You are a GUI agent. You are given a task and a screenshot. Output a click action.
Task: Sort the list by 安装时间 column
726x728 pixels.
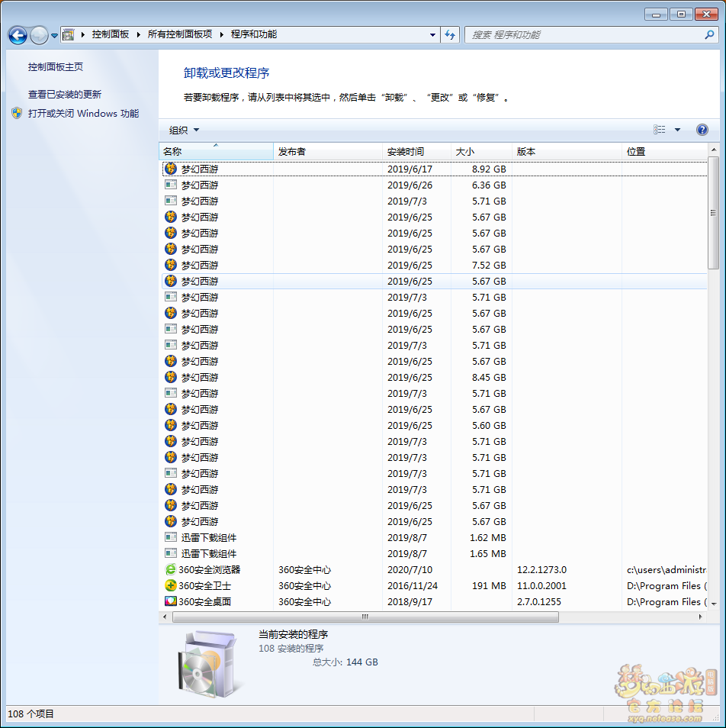click(416, 152)
